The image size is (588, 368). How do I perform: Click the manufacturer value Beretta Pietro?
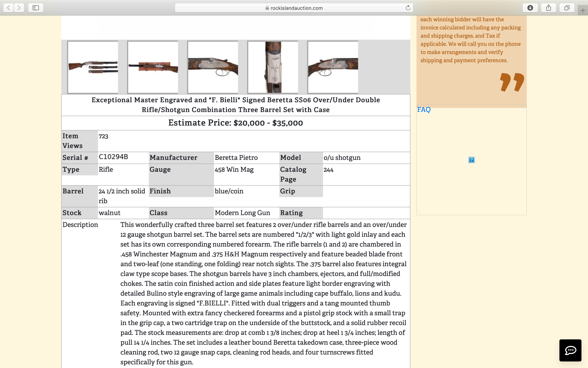click(x=236, y=158)
